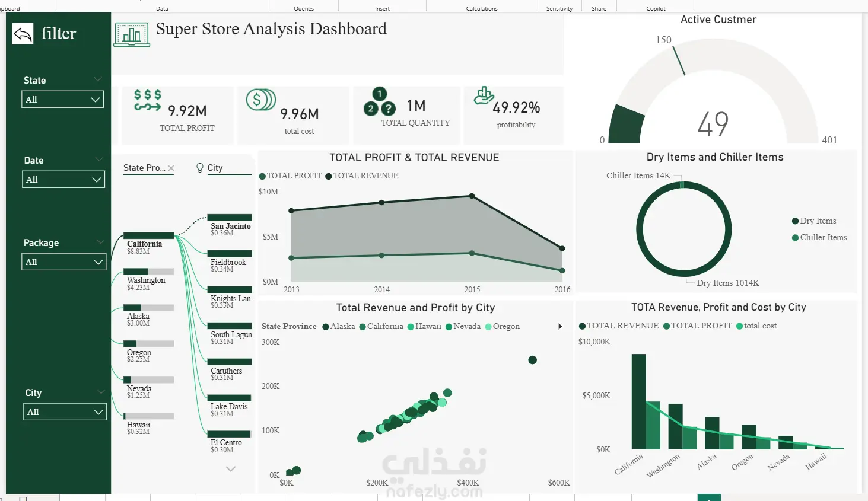This screenshot has height=501, width=868.
Task: Click the stacked coins total cost icon
Action: (x=261, y=100)
